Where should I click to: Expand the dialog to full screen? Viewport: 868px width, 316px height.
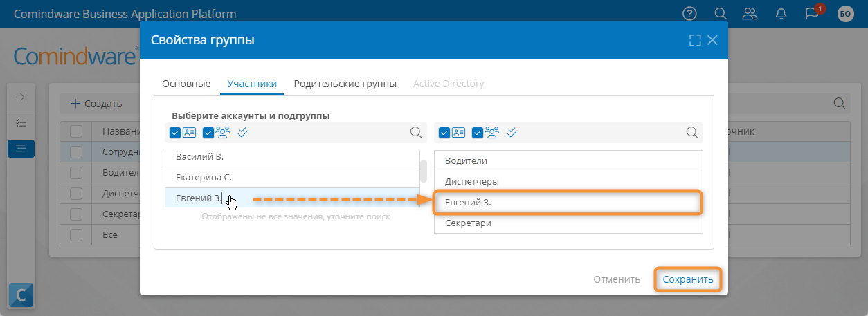[x=695, y=40]
